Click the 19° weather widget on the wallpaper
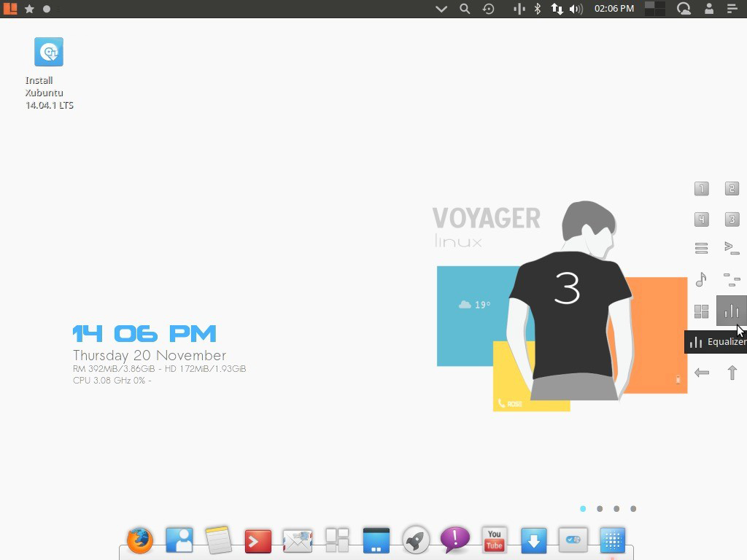This screenshot has height=560, width=747. click(x=474, y=305)
